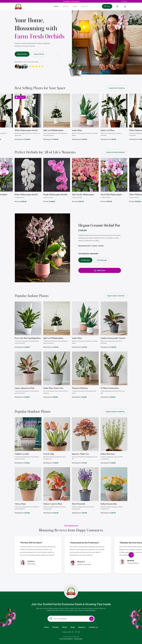Select the Card Message option
142x644 pixels.
[102, 260]
